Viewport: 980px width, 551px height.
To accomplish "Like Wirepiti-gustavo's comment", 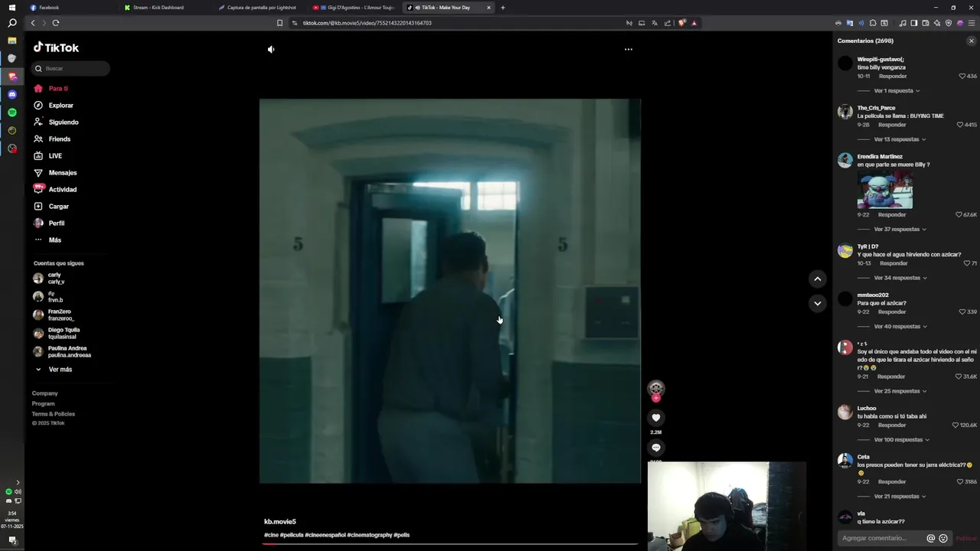I will tap(962, 77).
